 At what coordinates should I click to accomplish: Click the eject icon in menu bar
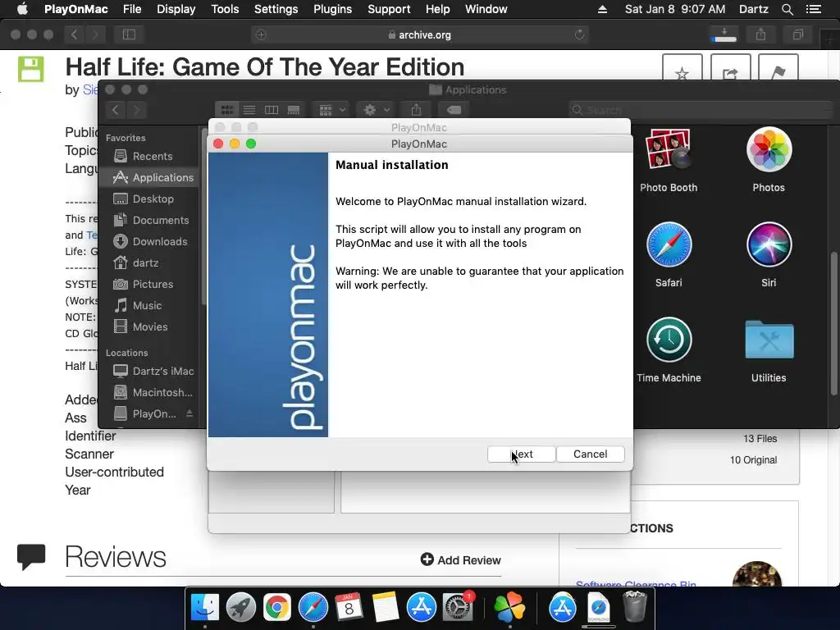tap(602, 9)
